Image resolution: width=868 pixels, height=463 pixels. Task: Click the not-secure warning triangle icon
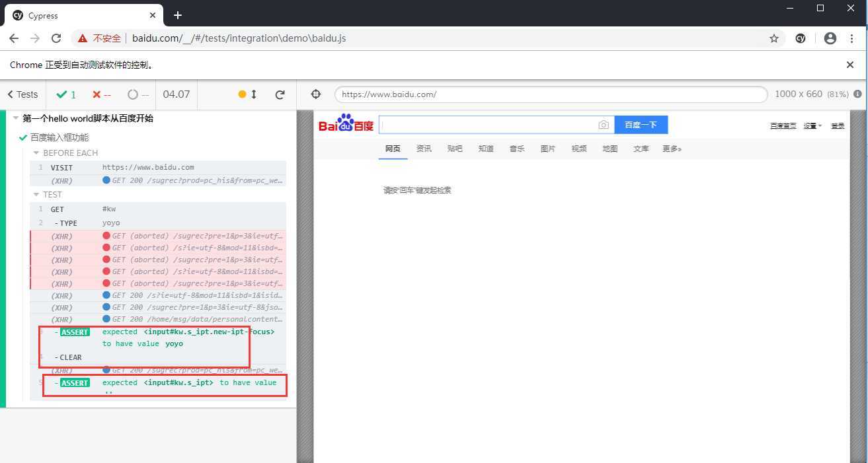coord(83,38)
